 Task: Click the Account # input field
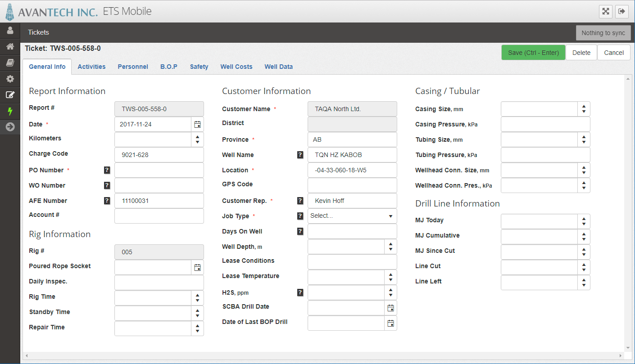159,216
